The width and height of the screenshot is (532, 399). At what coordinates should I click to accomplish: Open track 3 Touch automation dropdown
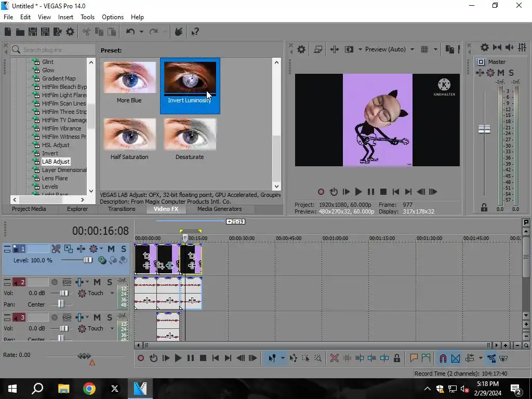[112, 328]
